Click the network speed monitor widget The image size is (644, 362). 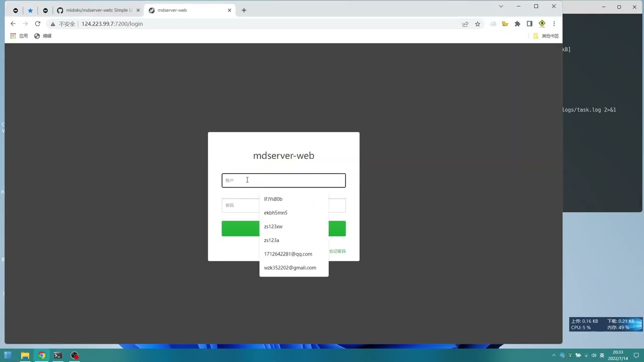tap(606, 324)
